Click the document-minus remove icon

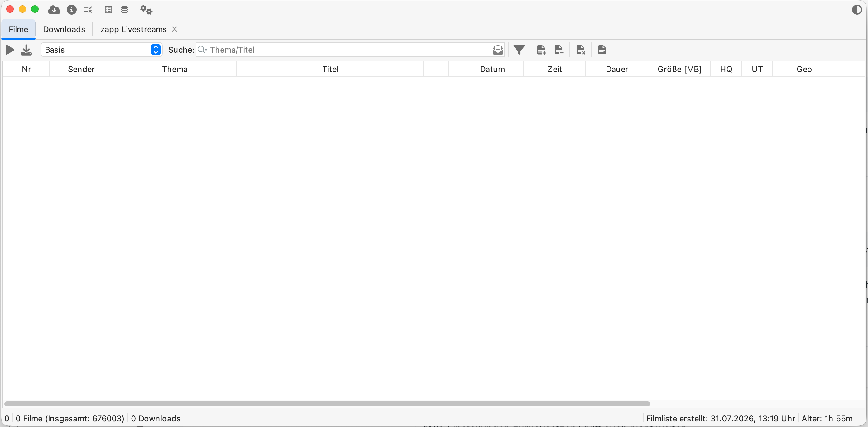click(x=559, y=50)
